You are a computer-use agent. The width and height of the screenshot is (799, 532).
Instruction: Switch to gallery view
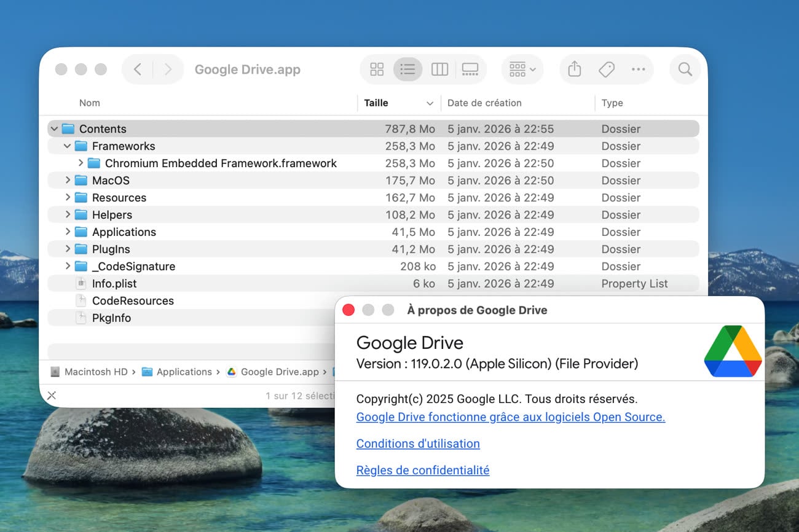[x=470, y=69]
